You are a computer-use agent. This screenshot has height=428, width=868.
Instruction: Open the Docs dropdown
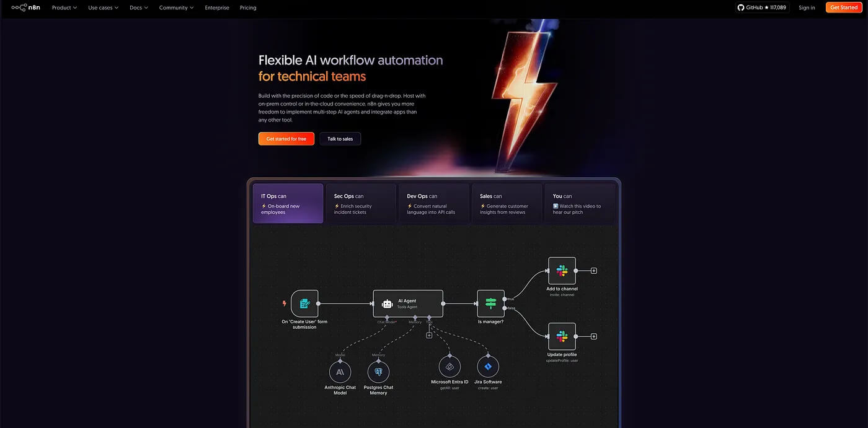pyautogui.click(x=139, y=7)
